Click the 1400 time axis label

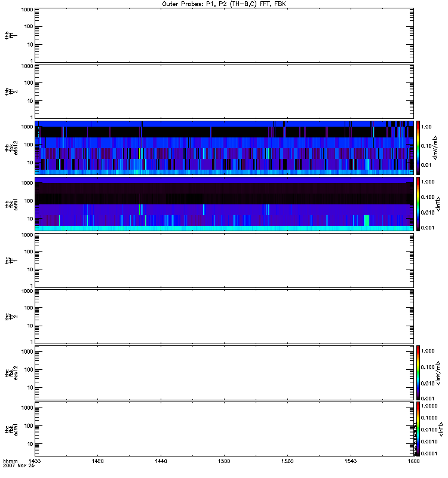click(x=35, y=462)
